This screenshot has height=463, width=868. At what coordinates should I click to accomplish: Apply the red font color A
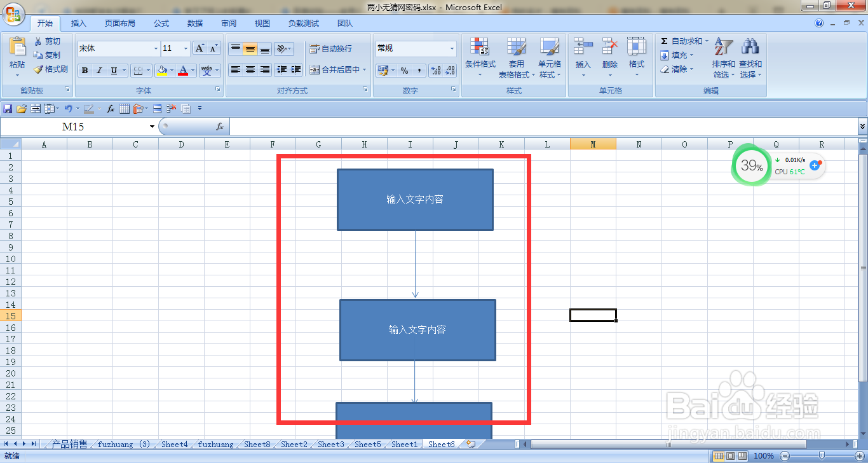183,71
